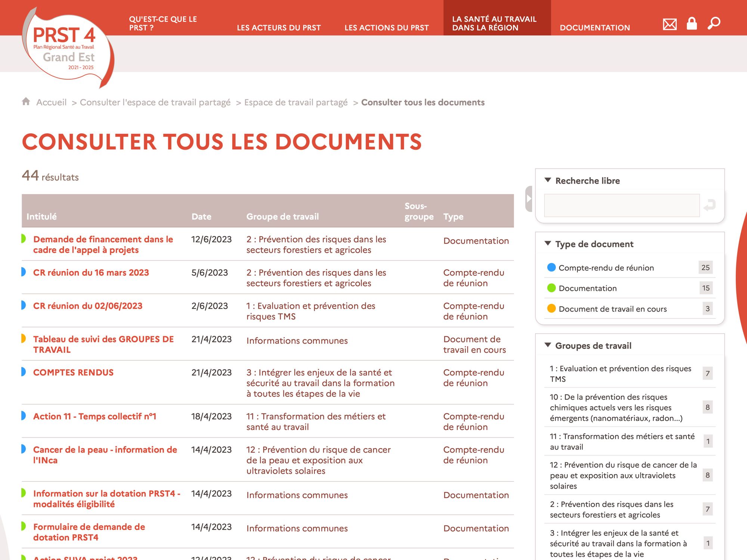
Task: Collapse the Groupes de travail panel
Action: click(548, 345)
